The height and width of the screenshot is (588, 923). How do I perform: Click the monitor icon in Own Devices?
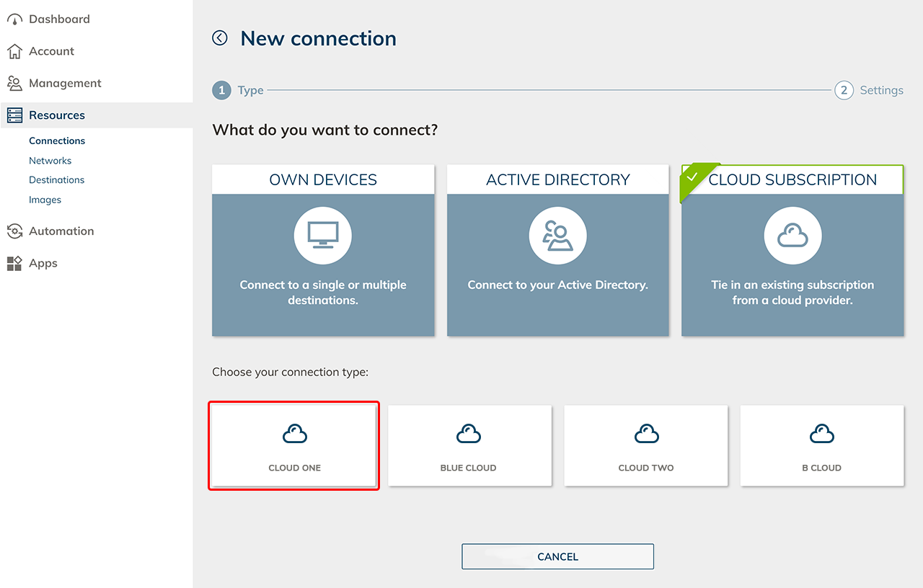[322, 236]
